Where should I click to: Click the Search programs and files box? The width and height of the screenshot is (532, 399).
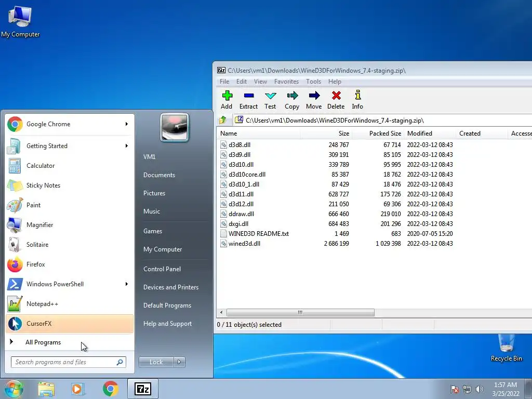tap(69, 362)
